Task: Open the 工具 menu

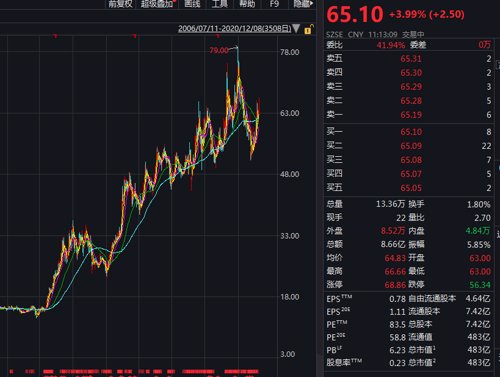Action: 220,4
